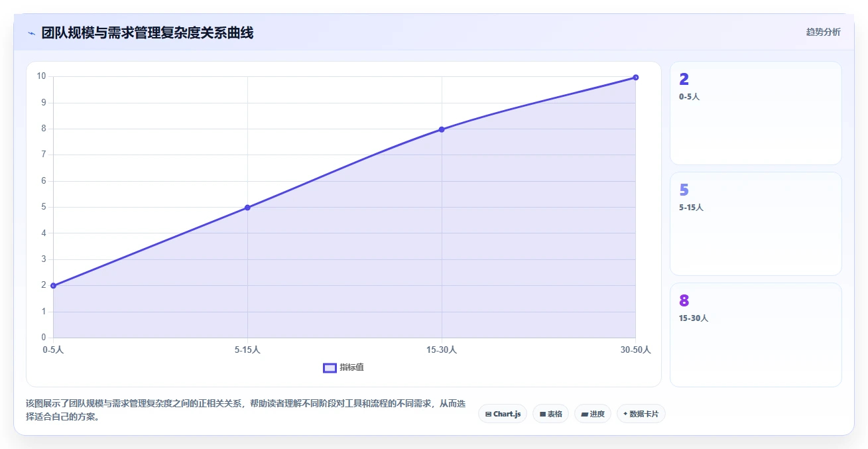868x449 pixels.
Task: Select the 进度 tag
Action: click(x=592, y=414)
